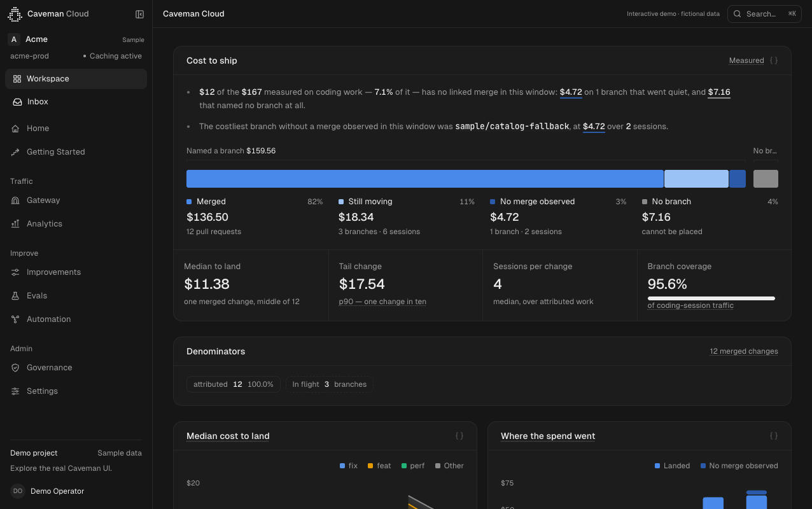This screenshot has height=509, width=812.
Task: Click the search magnifier icon
Action: tap(738, 14)
